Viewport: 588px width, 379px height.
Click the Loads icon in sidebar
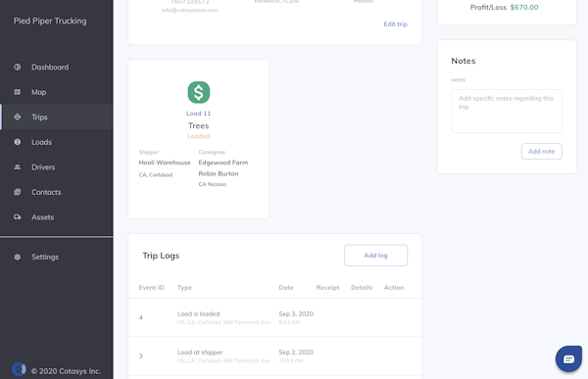tap(18, 142)
